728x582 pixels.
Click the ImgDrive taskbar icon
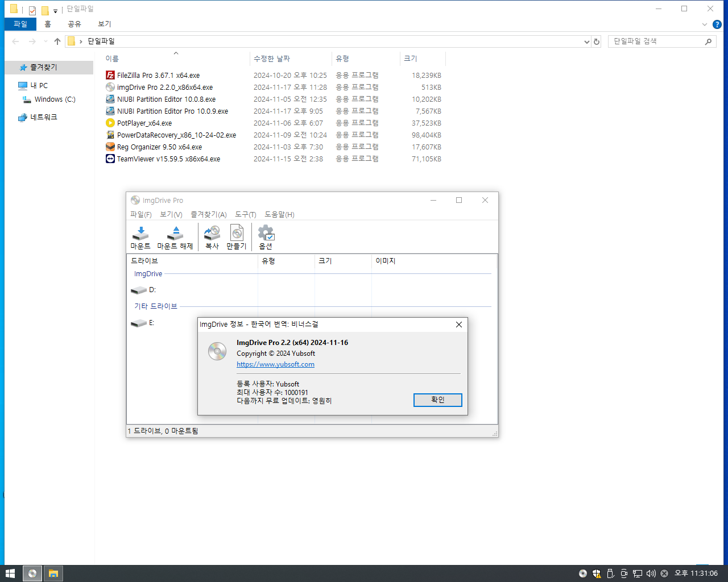pyautogui.click(x=32, y=573)
